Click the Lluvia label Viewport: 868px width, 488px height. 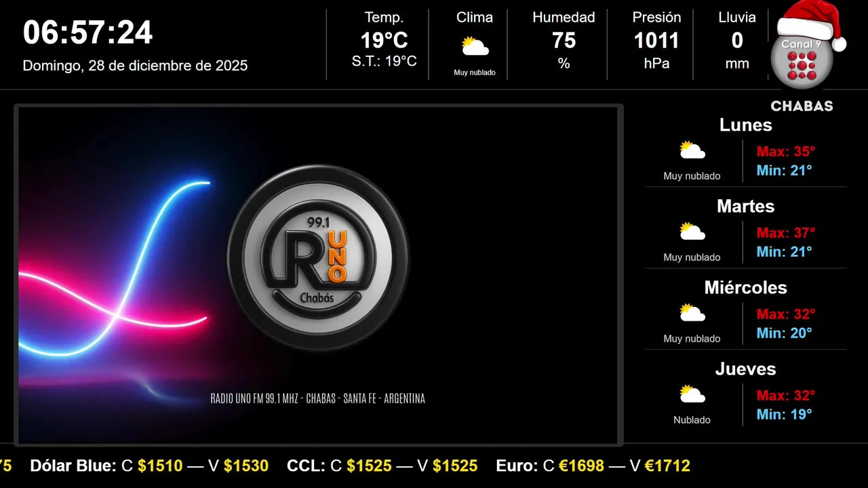coord(737,18)
